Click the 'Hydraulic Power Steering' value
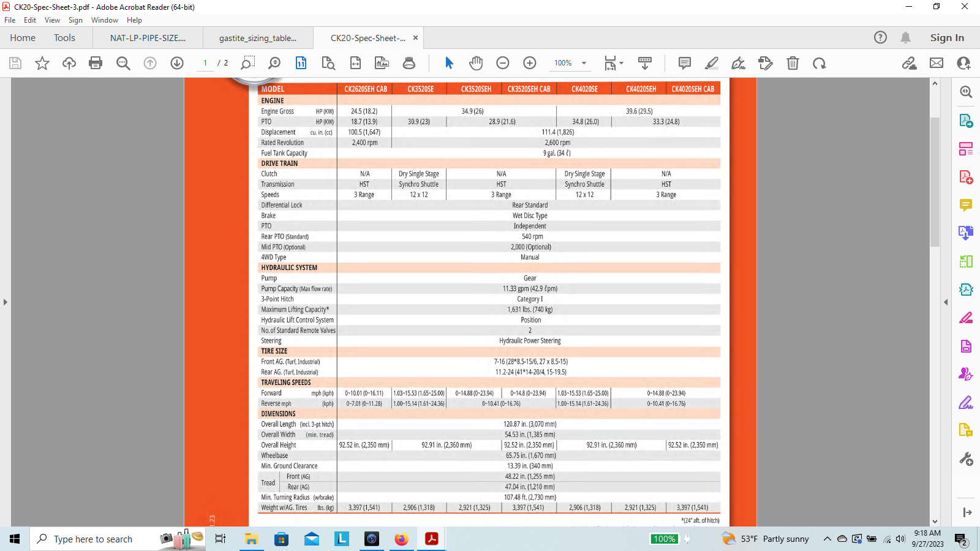The image size is (980, 551). point(530,341)
